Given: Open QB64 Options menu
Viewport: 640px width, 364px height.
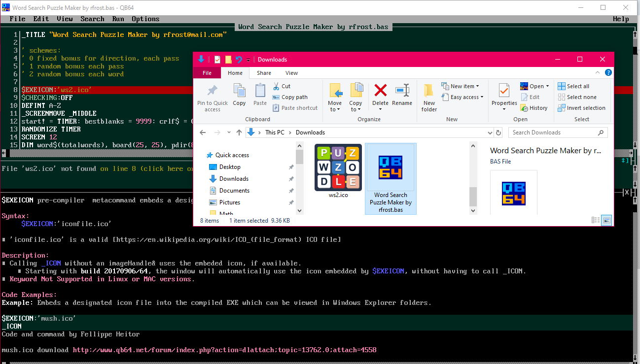Looking at the screenshot, I should coord(145,19).
